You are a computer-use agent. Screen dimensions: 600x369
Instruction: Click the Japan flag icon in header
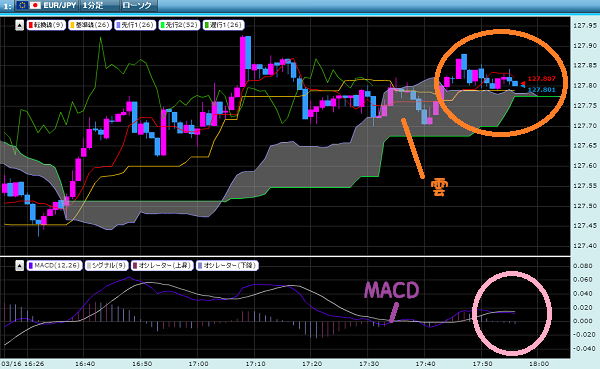pyautogui.click(x=35, y=5)
